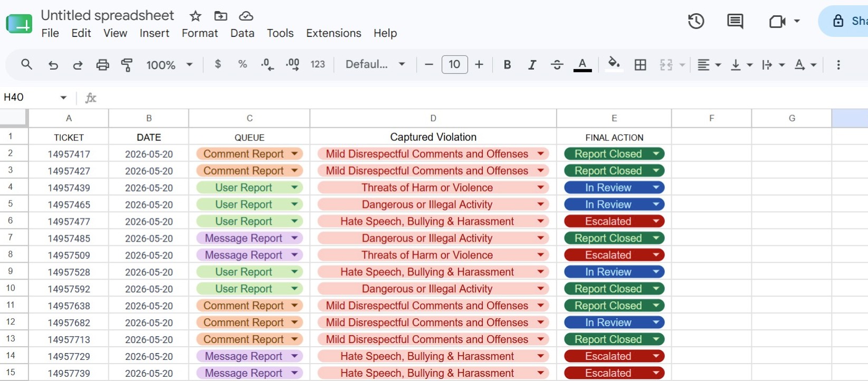Viewport: 868px width, 381px height.
Task: Open the fill color picker
Action: 613,64
